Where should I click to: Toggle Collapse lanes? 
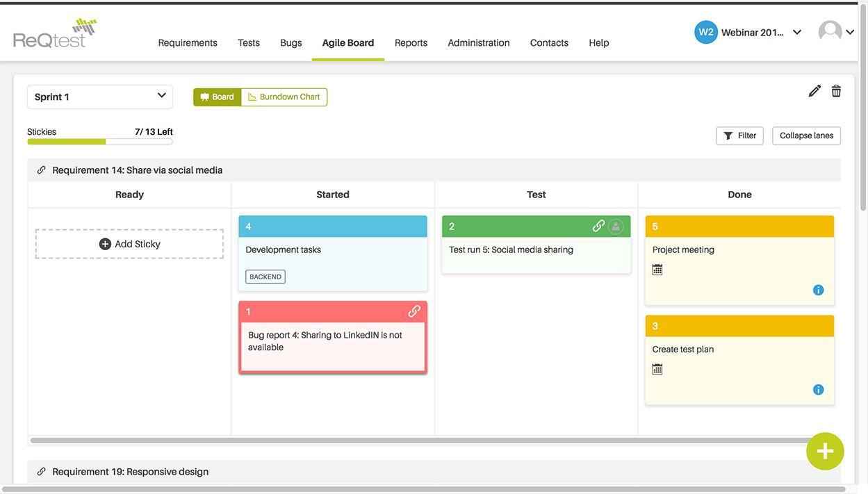(x=806, y=136)
